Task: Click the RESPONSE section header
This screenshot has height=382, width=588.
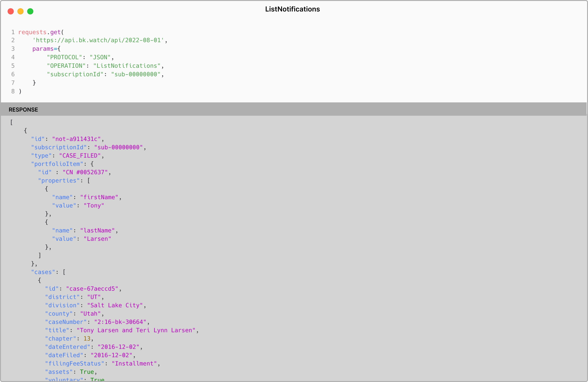Action: pyautogui.click(x=23, y=110)
